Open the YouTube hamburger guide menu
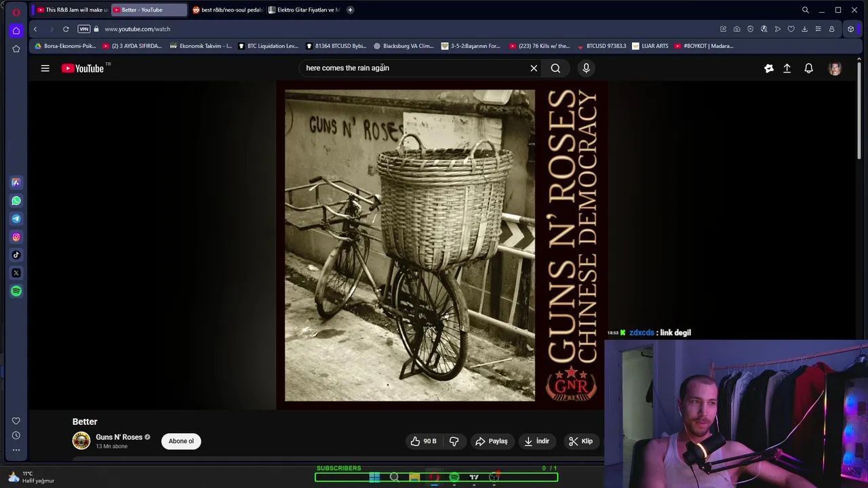This screenshot has height=488, width=868. click(x=45, y=68)
